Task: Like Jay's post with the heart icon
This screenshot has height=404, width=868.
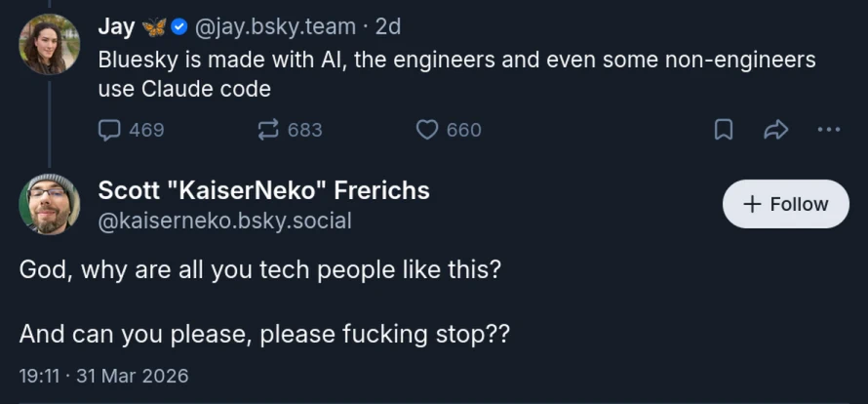Action: point(426,130)
